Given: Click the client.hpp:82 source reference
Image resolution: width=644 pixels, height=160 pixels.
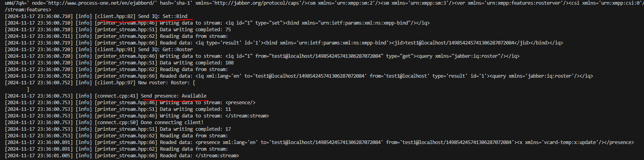Looking at the screenshot, I should click(x=115, y=16).
